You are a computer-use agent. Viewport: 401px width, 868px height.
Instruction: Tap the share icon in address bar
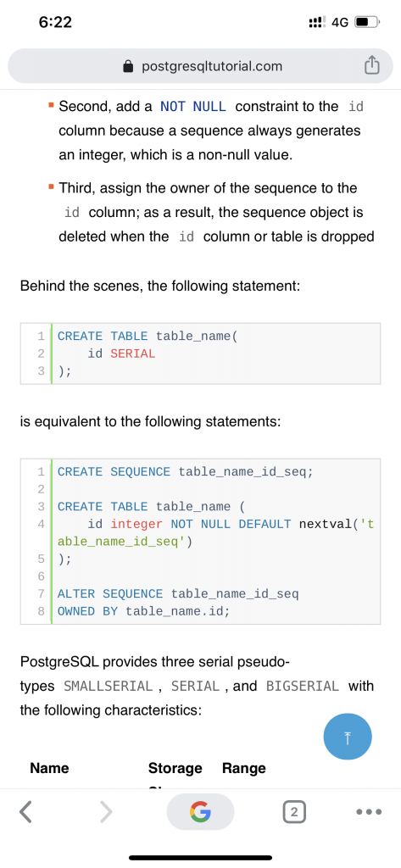(x=371, y=66)
